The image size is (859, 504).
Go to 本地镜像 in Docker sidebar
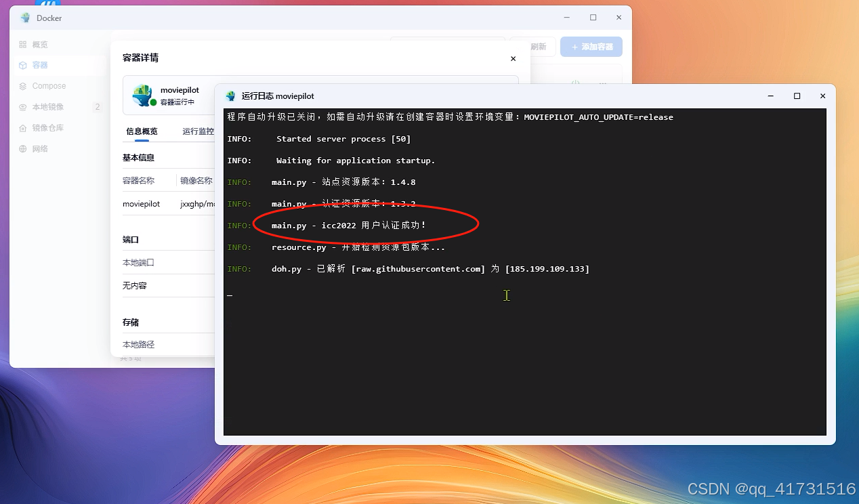click(x=48, y=107)
